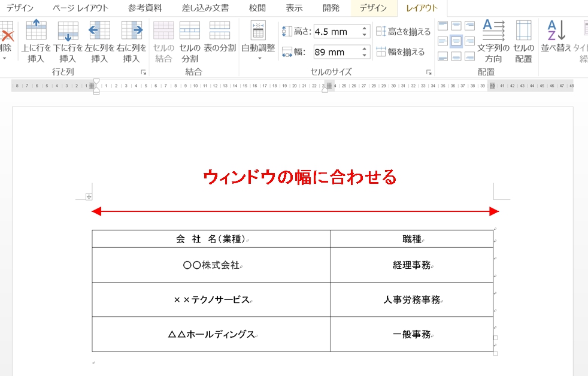588x376 pixels.
Task: Select bottom-right cell alignment option
Action: coord(470,56)
